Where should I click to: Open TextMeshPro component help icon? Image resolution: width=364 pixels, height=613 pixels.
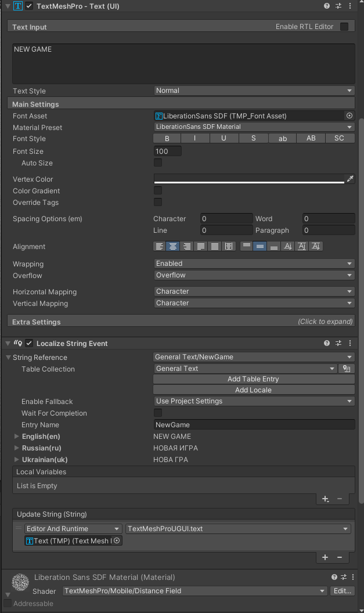coord(327,6)
